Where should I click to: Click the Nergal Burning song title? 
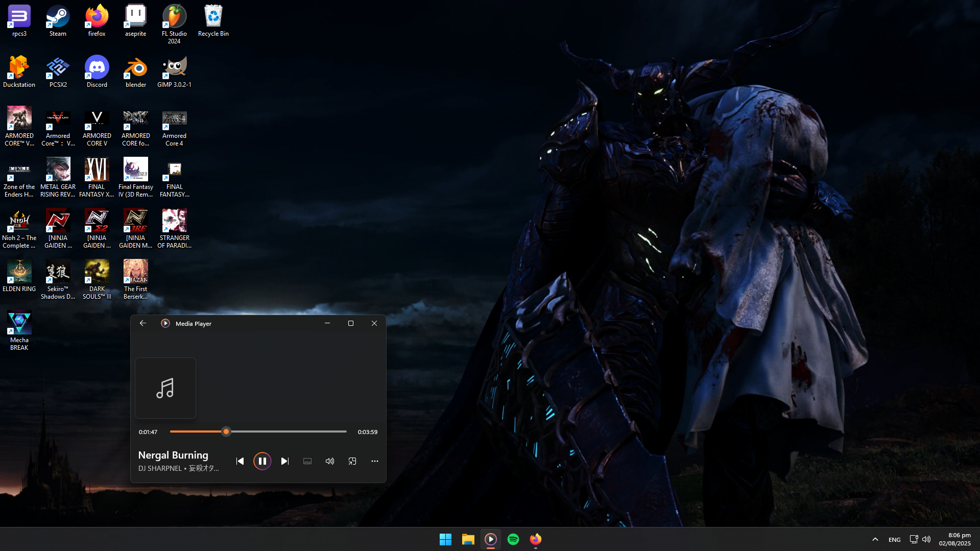(173, 455)
